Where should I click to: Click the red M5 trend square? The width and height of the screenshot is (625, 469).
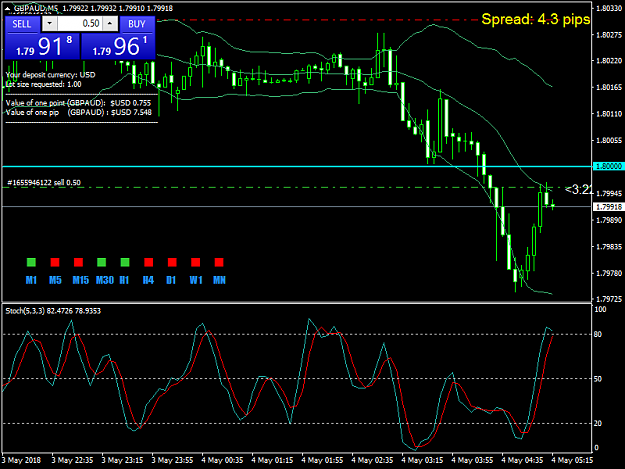55,262
